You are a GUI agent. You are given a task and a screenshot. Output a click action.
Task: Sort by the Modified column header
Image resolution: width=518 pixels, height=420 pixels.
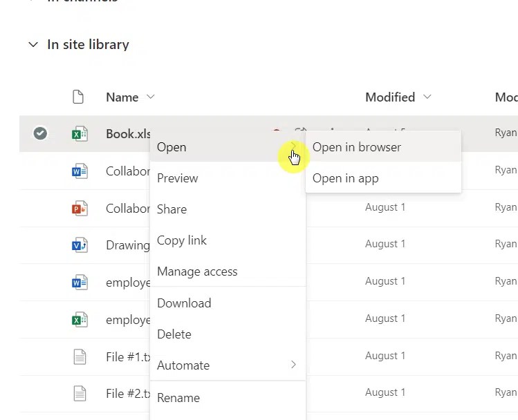390,97
